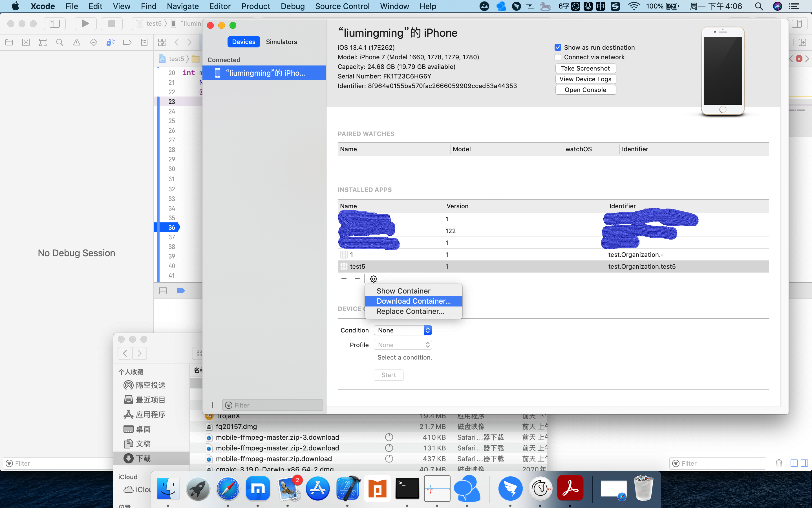Open the Debug navigator icon
Image resolution: width=812 pixels, height=508 pixels.
(111, 42)
